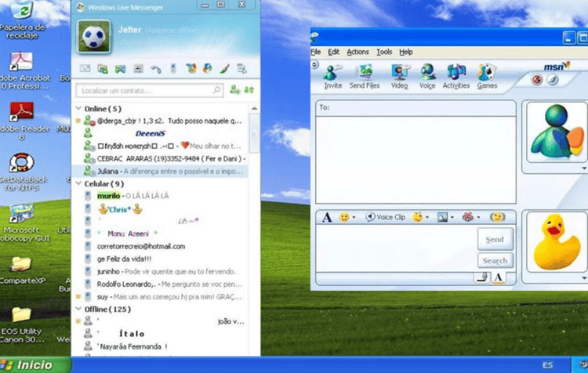This screenshot has height=373, width=588.
Task: Select offline contact Nayarãa Feernanda
Action: [x=161, y=346]
